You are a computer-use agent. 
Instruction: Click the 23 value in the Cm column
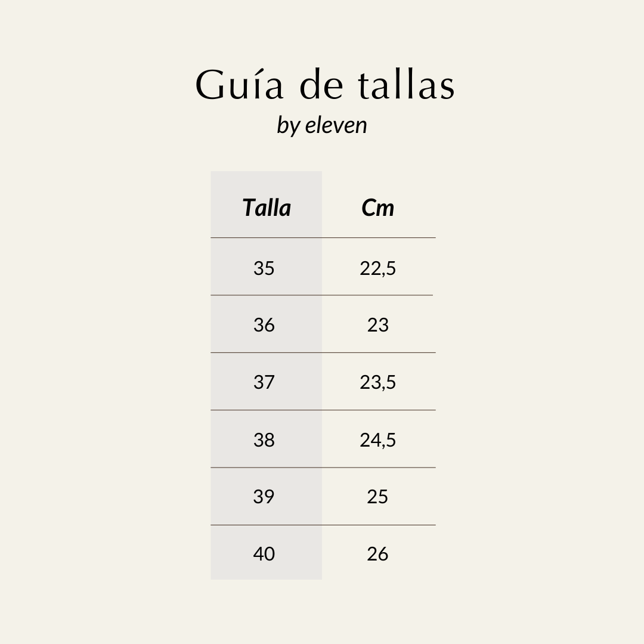(378, 325)
